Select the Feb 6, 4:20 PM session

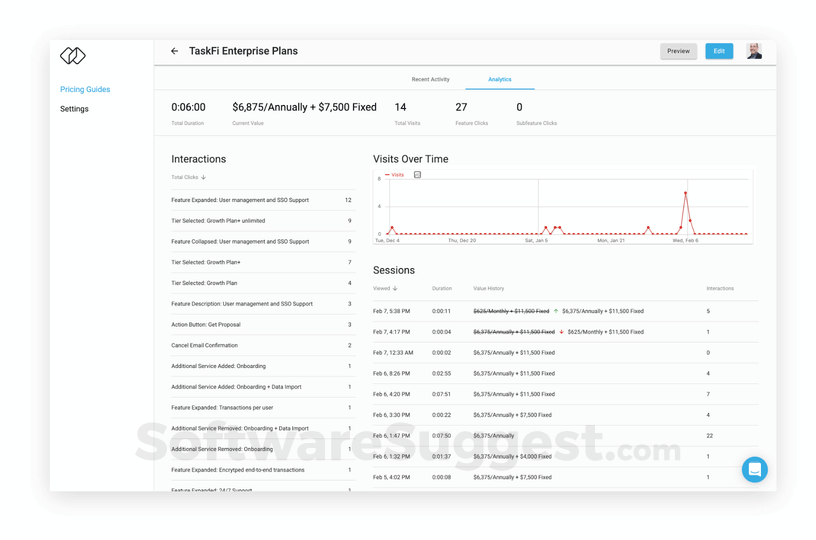click(x=565, y=394)
